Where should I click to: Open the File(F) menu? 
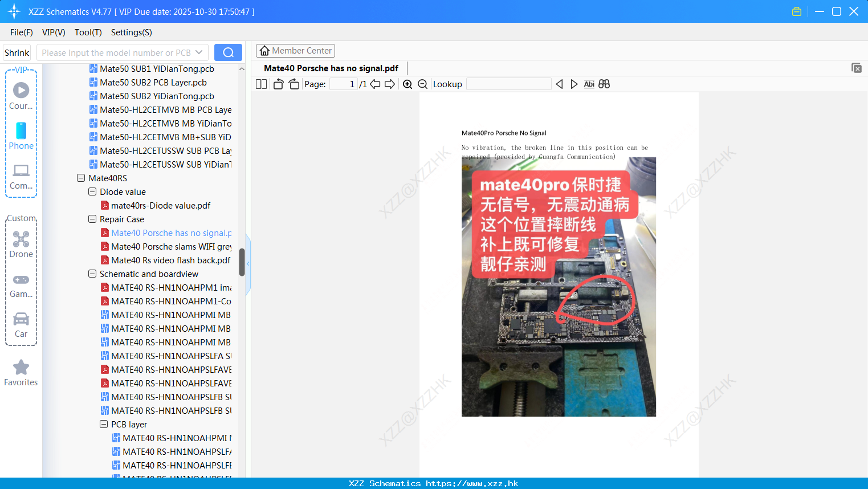pos(22,32)
